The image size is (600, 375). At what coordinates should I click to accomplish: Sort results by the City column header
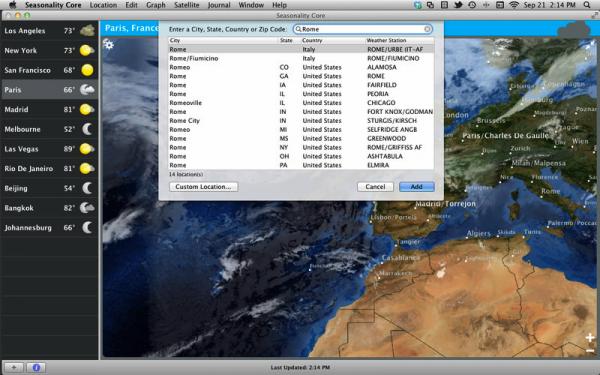(223, 40)
